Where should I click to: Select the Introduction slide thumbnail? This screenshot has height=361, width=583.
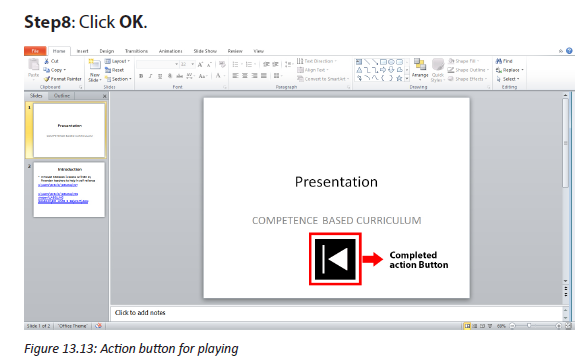69,190
